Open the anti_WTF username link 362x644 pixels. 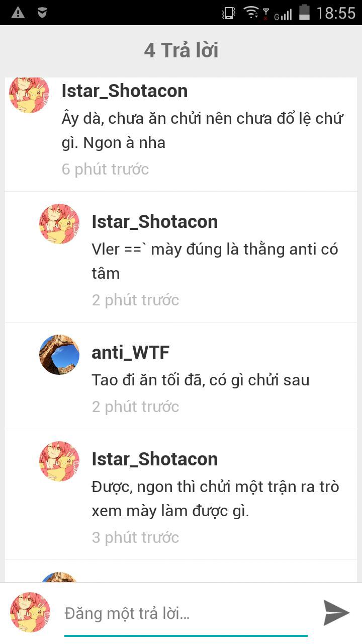tap(130, 353)
